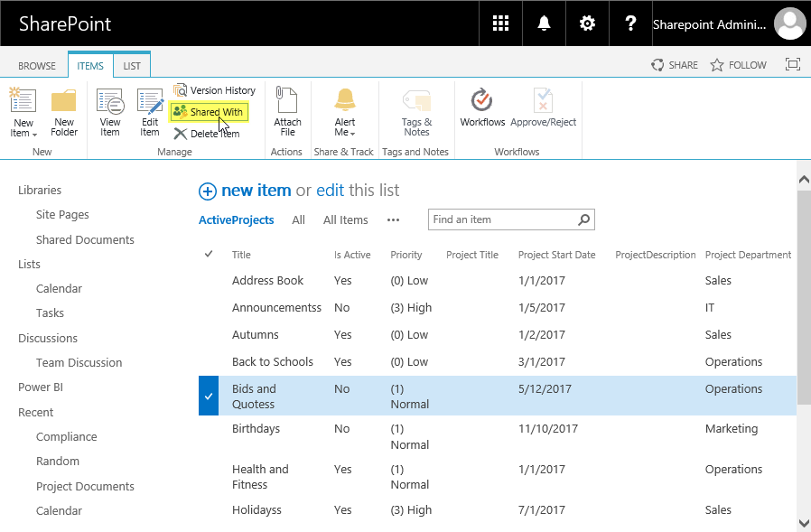Click the Address Book title cell

tap(267, 281)
